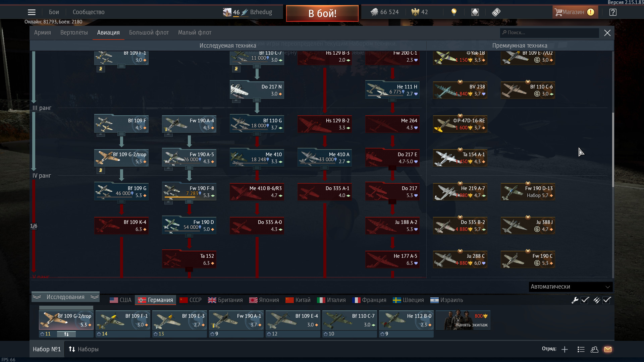Select the premium Ju 288 C card
644x362 pixels.
point(460,259)
